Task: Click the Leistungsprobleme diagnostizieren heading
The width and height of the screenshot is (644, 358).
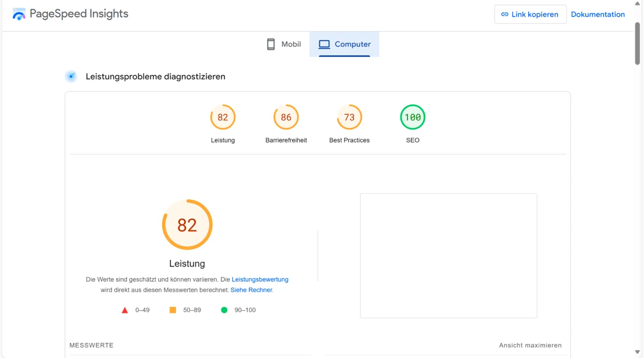Action: [156, 77]
